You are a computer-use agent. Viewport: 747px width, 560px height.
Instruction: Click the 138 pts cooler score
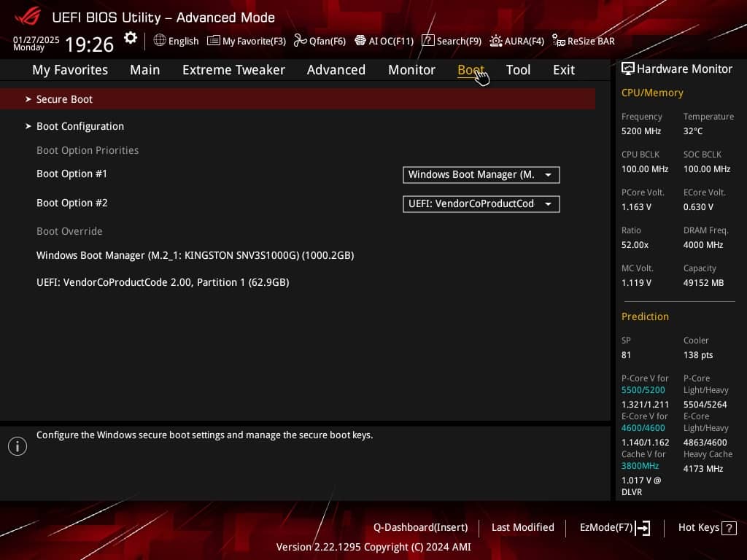point(698,355)
